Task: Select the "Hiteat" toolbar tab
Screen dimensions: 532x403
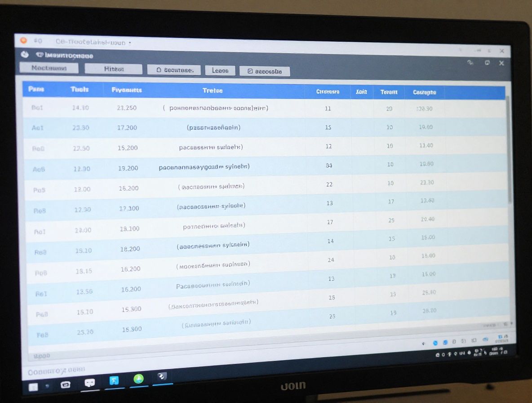Action: [x=113, y=69]
